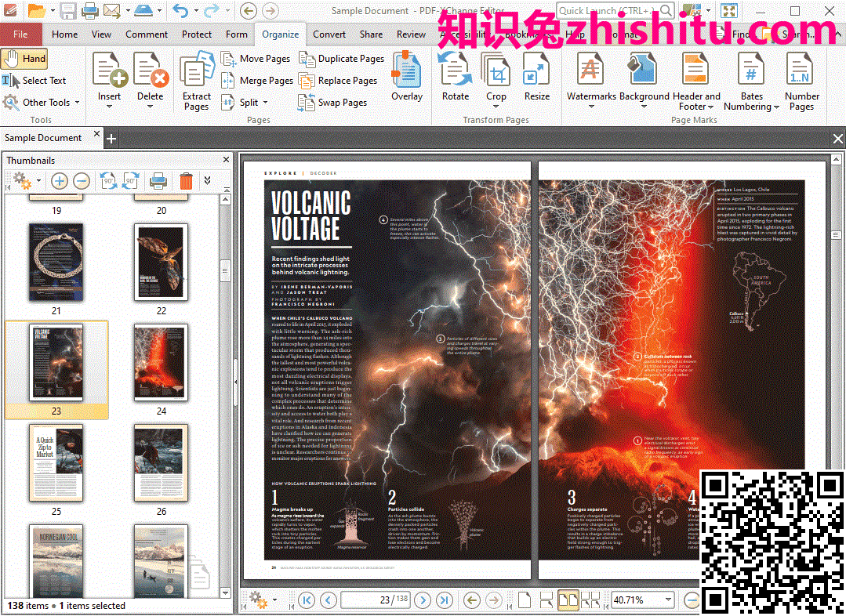This screenshot has height=616, width=846.
Task: Close the Thumbnails panel
Action: point(226,160)
